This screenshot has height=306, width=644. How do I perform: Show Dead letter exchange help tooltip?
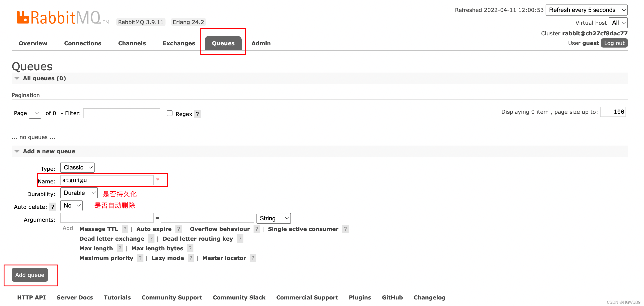click(151, 239)
